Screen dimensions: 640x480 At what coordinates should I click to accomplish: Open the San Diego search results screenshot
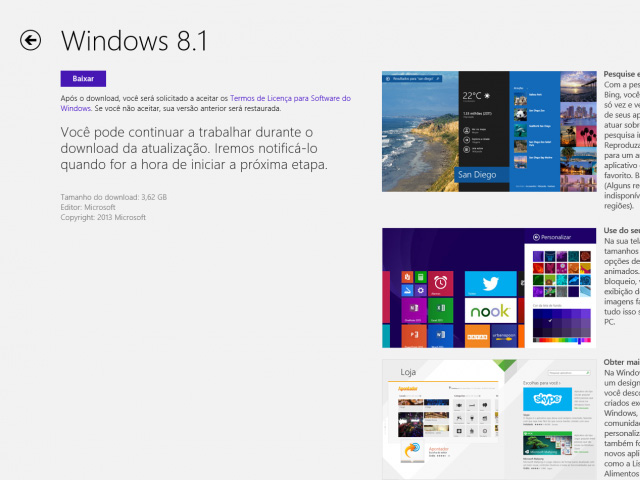(x=489, y=131)
